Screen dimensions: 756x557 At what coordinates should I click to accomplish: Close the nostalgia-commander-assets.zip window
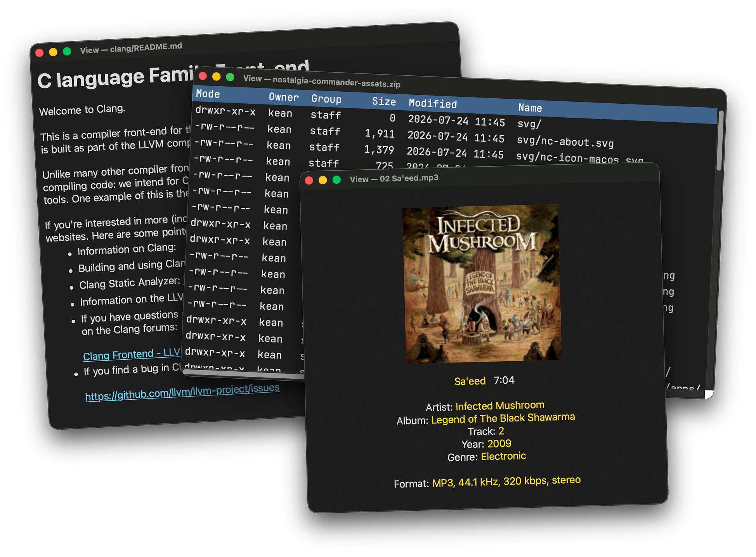point(202,76)
